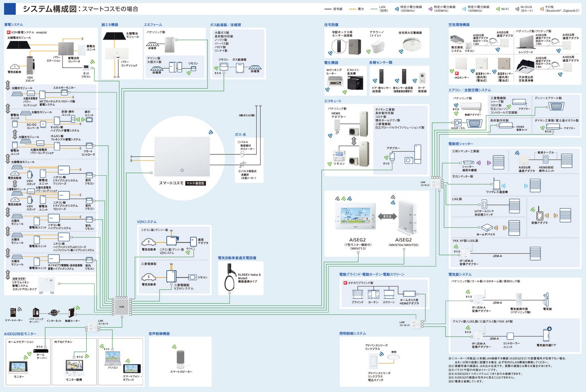Click the 電気自動車普通充電設備 heading
Image resolution: width=586 pixels, height=392 pixels.
237,257
